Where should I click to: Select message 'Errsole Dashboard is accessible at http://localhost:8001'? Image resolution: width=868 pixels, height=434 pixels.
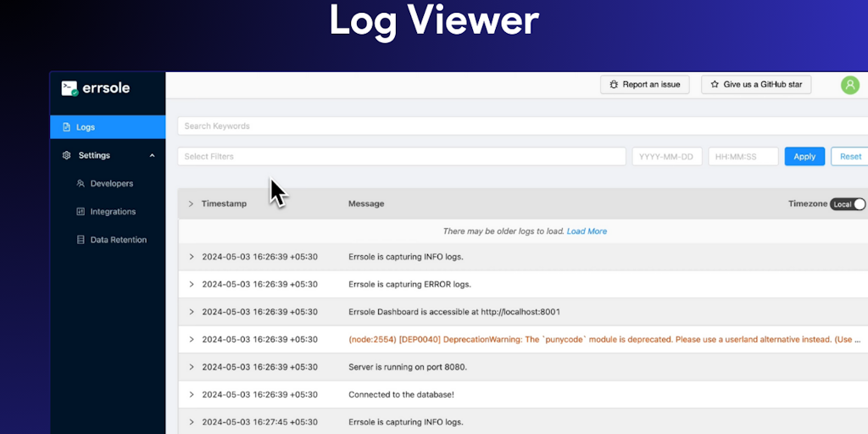point(454,312)
